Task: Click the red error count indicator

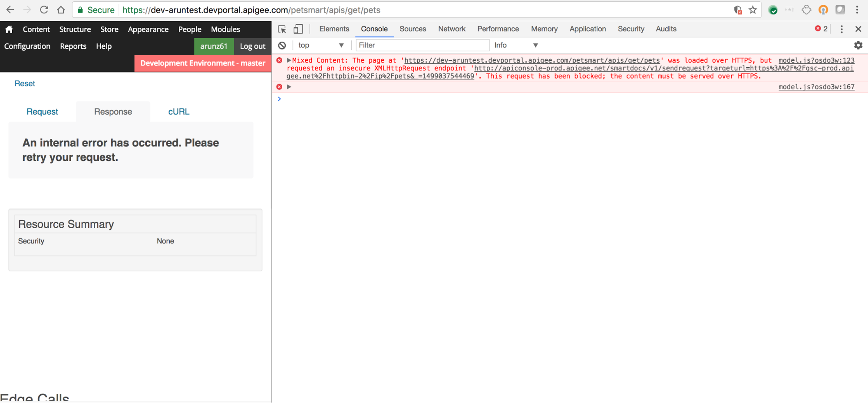Action: [x=821, y=29]
